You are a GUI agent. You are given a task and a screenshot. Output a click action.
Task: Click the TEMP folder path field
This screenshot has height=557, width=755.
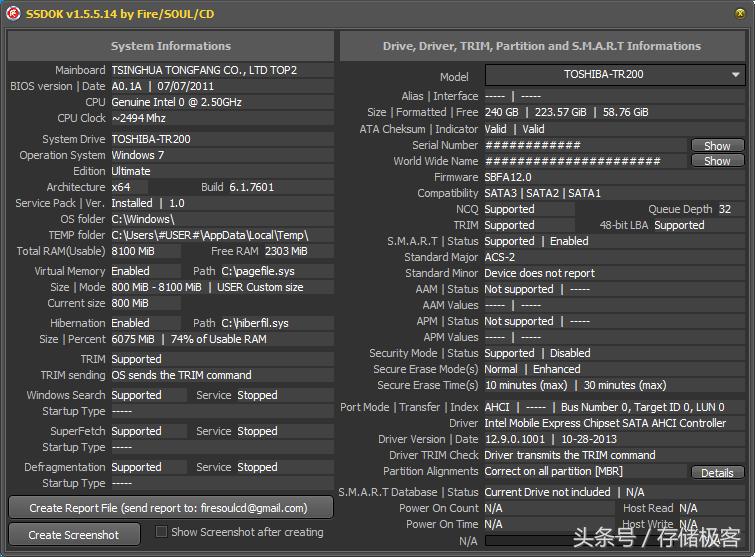pos(220,235)
